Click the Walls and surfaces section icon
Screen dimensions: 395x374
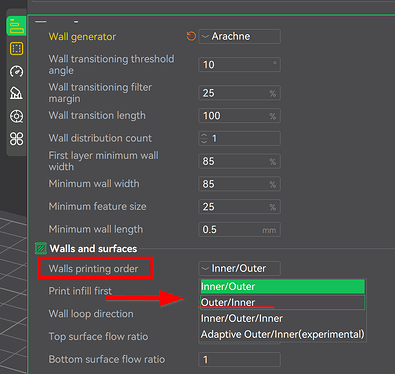click(x=41, y=248)
